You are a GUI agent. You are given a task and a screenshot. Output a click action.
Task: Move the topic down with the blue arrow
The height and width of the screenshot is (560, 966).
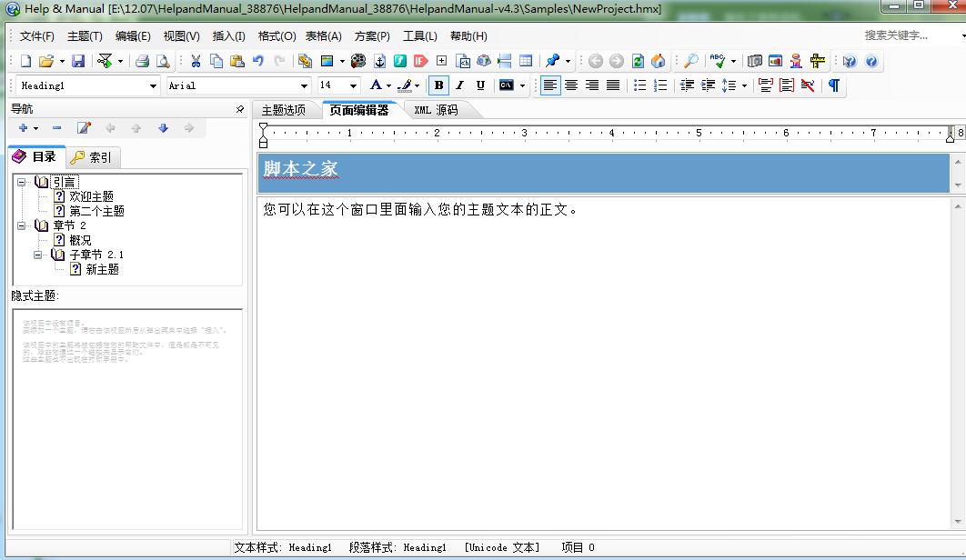[162, 127]
